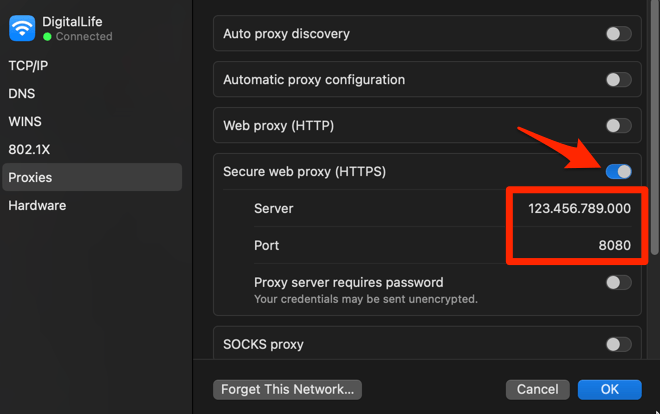This screenshot has width=660, height=414.
Task: Select DNS in the sidebar
Action: pyautogui.click(x=22, y=93)
